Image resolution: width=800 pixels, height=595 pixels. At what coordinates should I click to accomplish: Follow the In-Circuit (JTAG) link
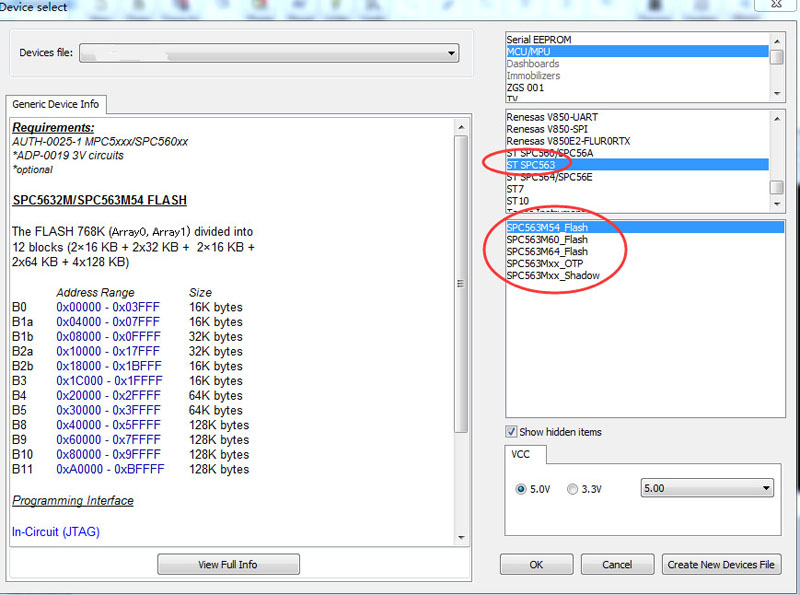56,532
